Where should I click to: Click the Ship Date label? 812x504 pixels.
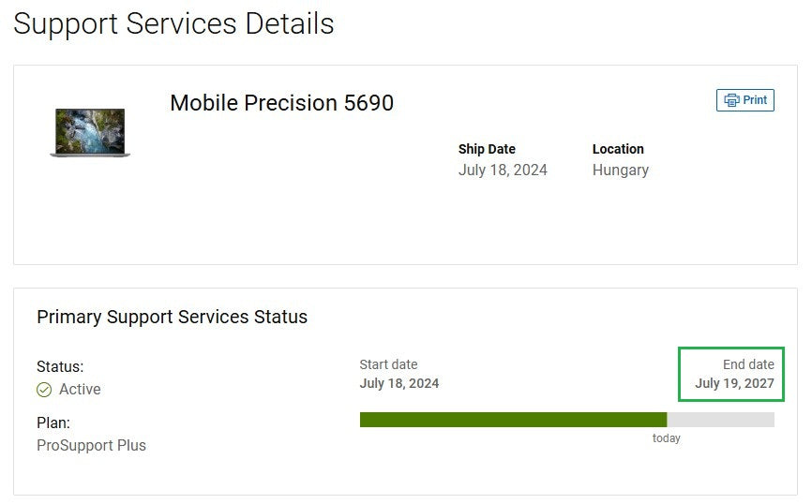tap(487, 149)
